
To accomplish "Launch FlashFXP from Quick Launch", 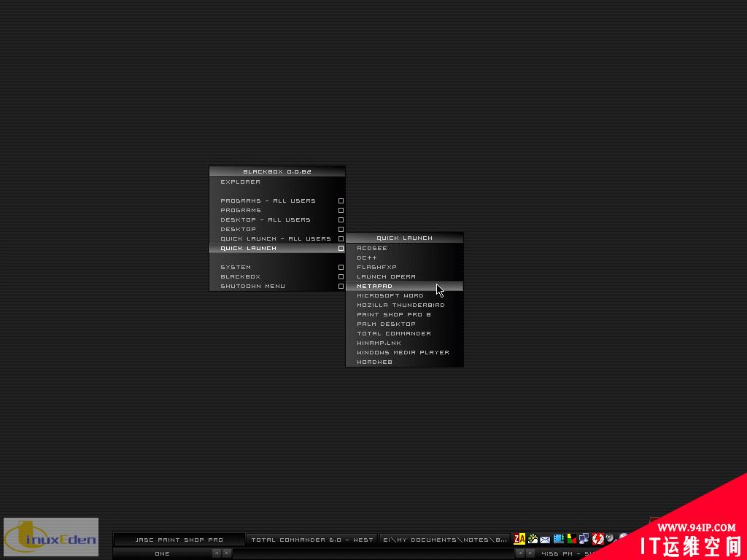I will coord(404,267).
